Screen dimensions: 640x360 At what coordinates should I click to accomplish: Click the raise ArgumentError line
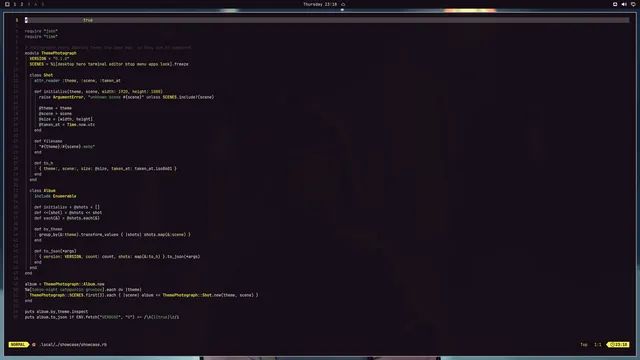(x=127, y=97)
